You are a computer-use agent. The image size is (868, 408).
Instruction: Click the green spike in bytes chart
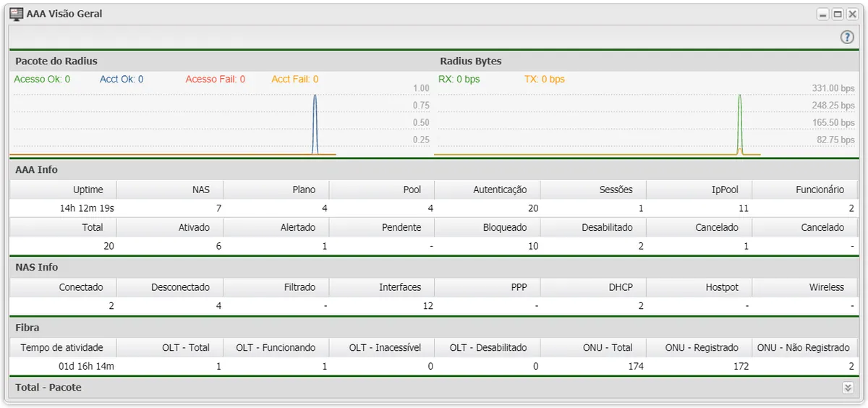point(739,124)
